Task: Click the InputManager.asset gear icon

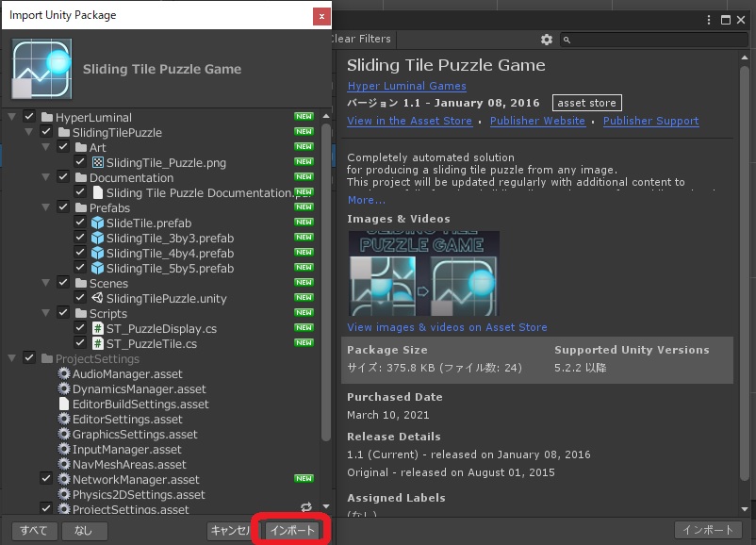Action: pos(64,449)
